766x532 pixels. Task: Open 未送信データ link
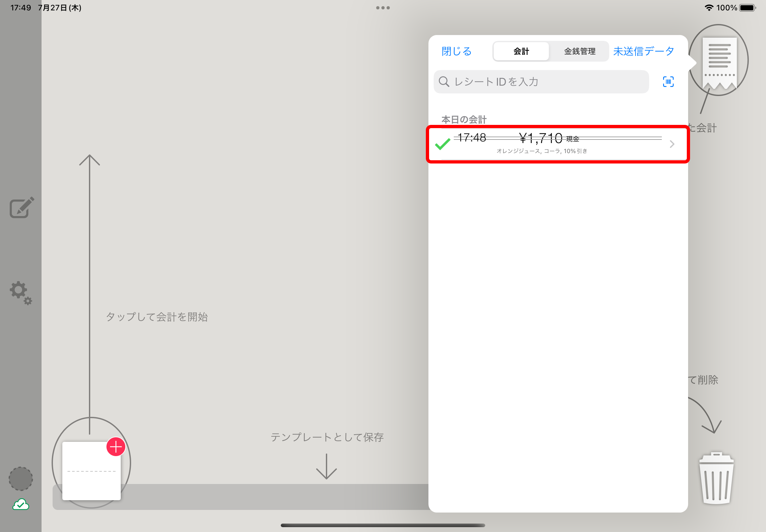(644, 51)
